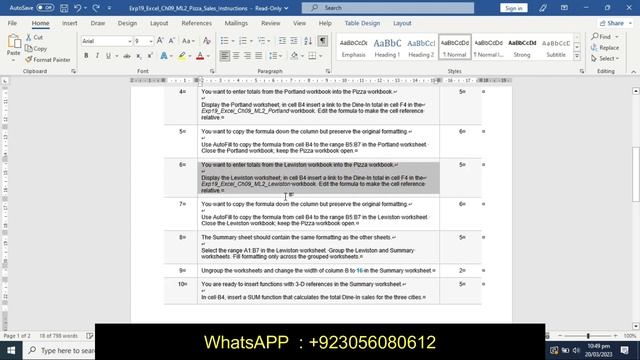Switch to the Mailings tab
This screenshot has width=640, height=360.
point(236,23)
